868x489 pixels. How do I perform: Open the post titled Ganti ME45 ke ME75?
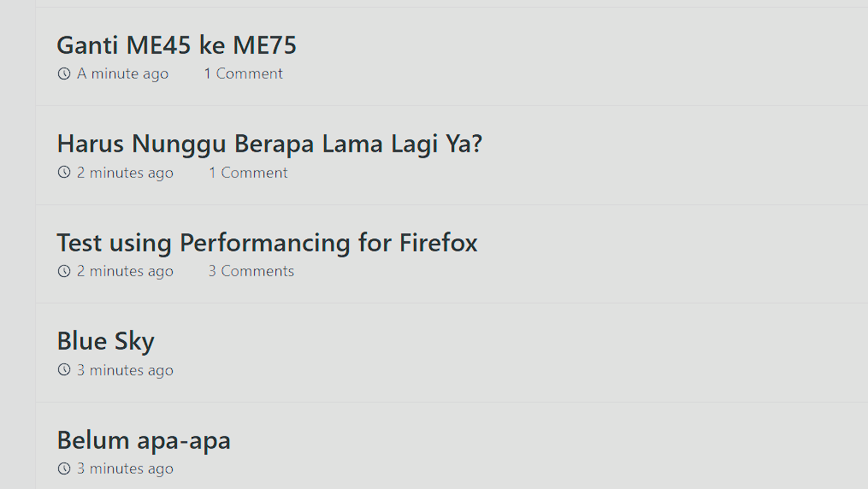click(x=176, y=45)
